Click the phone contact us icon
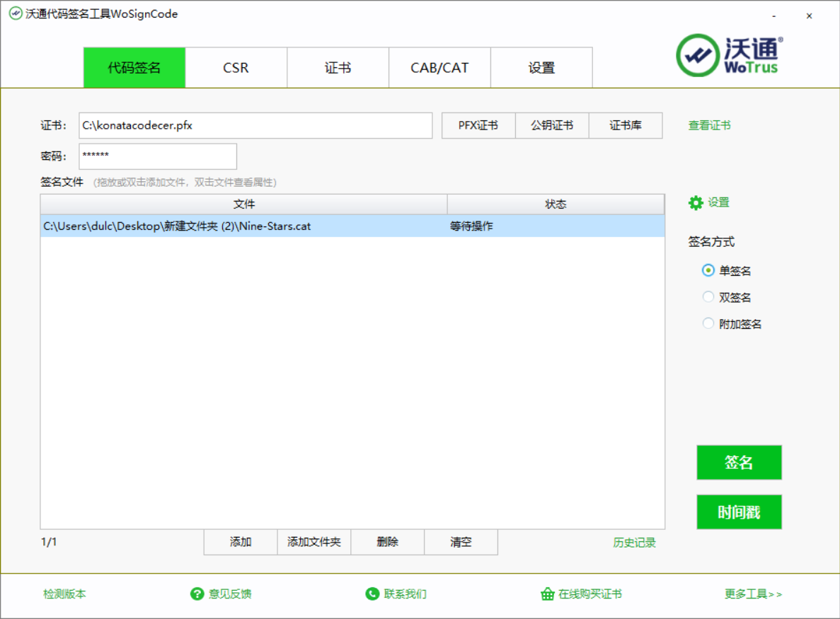840x619 pixels. (x=372, y=594)
